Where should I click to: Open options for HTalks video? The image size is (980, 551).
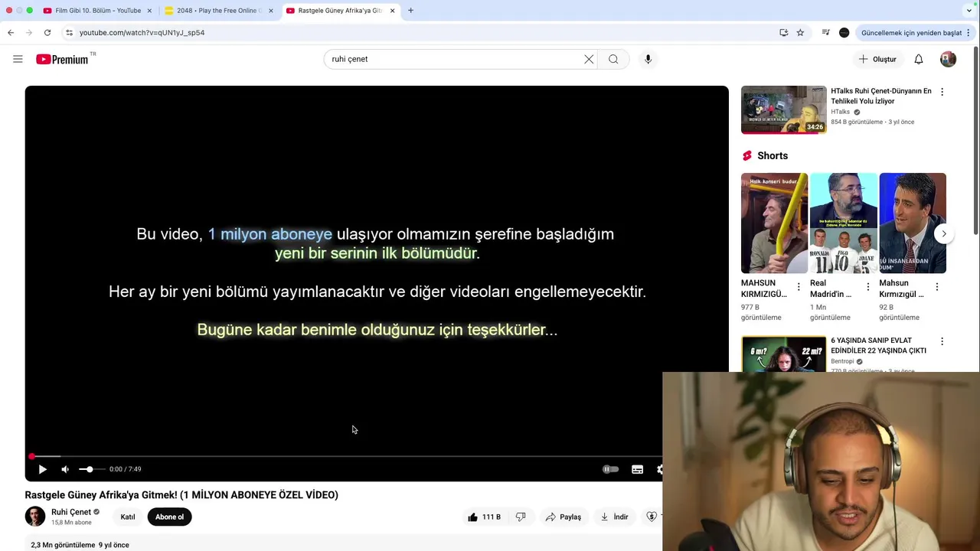click(x=942, y=92)
